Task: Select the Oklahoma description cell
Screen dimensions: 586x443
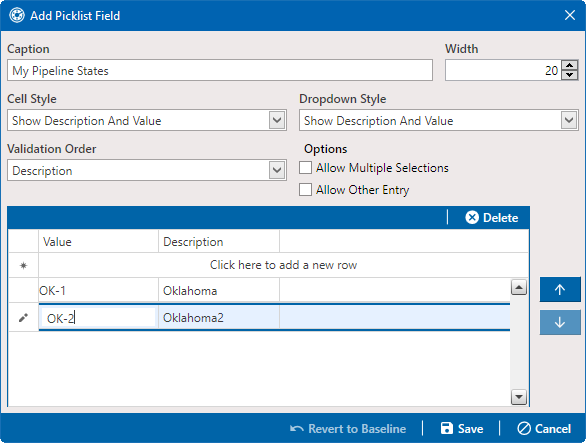Action: click(219, 290)
